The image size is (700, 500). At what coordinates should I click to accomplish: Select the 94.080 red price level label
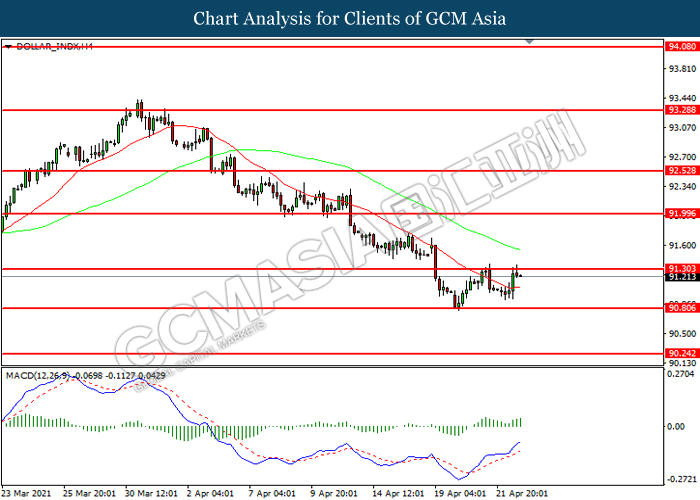[682, 46]
